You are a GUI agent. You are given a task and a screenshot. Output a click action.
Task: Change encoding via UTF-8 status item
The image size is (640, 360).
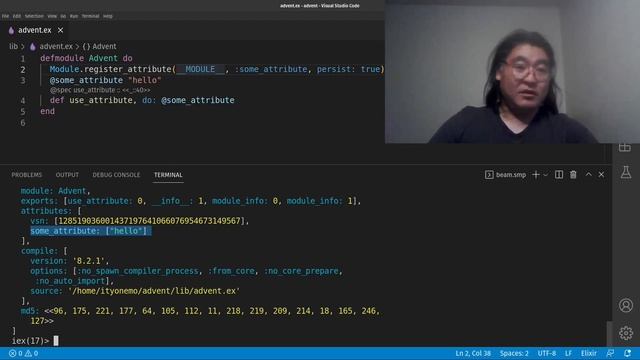pos(547,353)
